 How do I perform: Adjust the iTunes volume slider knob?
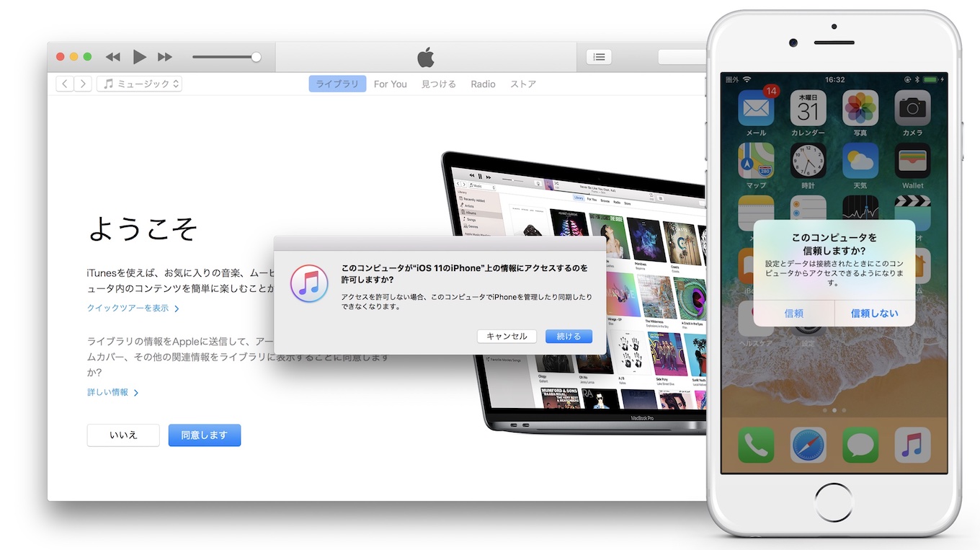pyautogui.click(x=256, y=57)
